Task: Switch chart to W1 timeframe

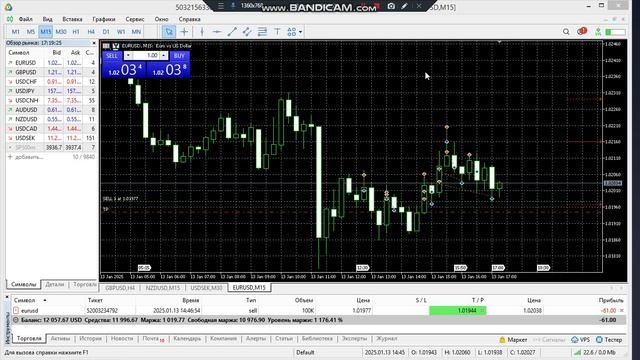Action: (121, 31)
